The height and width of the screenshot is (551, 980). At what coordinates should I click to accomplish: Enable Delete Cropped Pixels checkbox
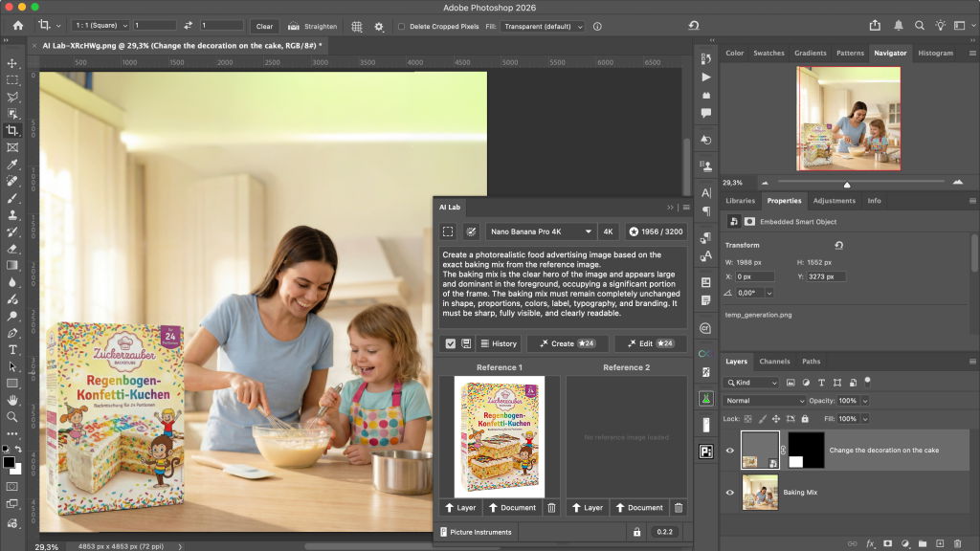pyautogui.click(x=402, y=27)
